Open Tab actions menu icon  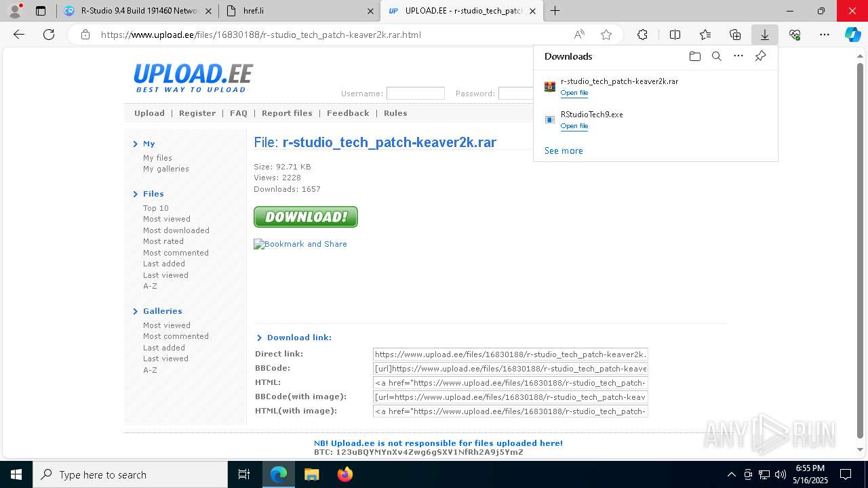(41, 11)
